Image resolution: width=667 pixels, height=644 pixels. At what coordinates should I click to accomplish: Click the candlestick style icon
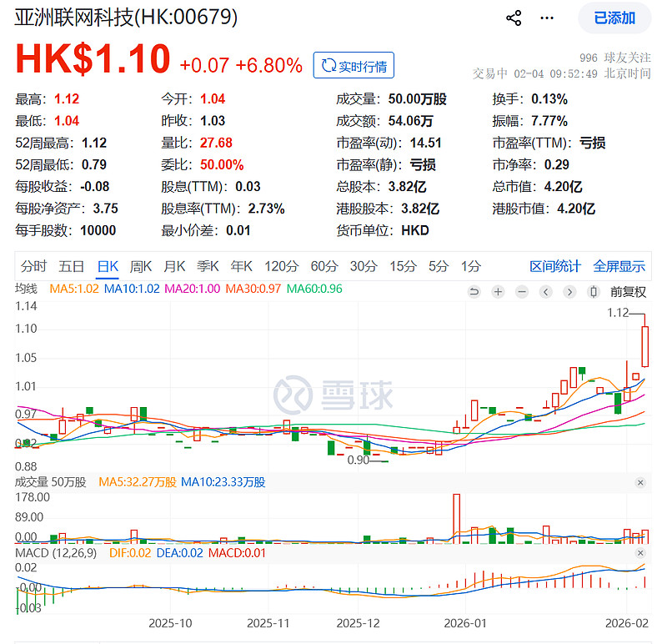pyautogui.click(x=594, y=292)
